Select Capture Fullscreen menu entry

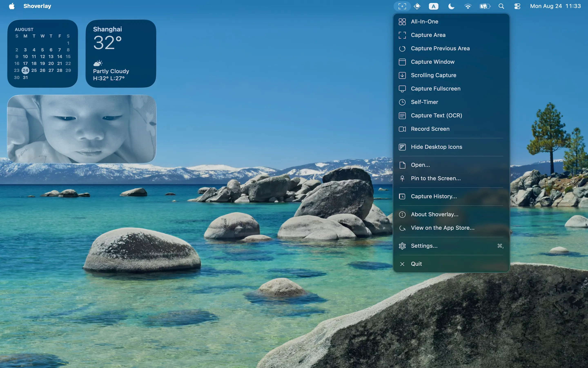(x=451, y=89)
